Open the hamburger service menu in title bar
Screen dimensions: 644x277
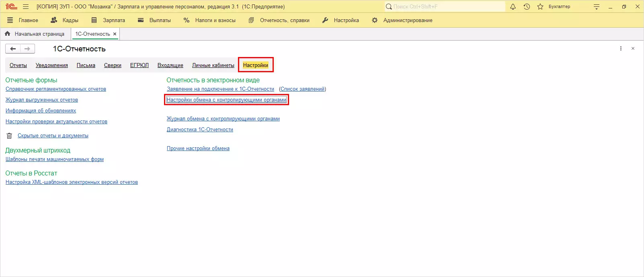(x=26, y=6)
